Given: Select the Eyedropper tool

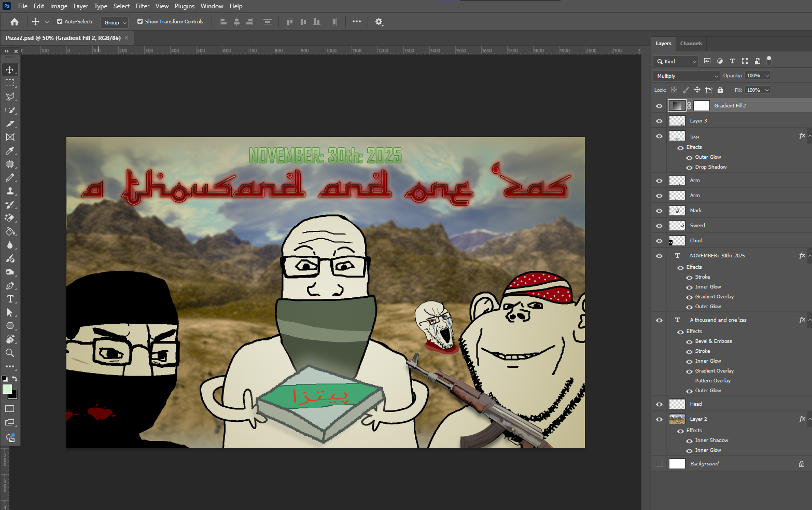Looking at the screenshot, I should (x=10, y=150).
